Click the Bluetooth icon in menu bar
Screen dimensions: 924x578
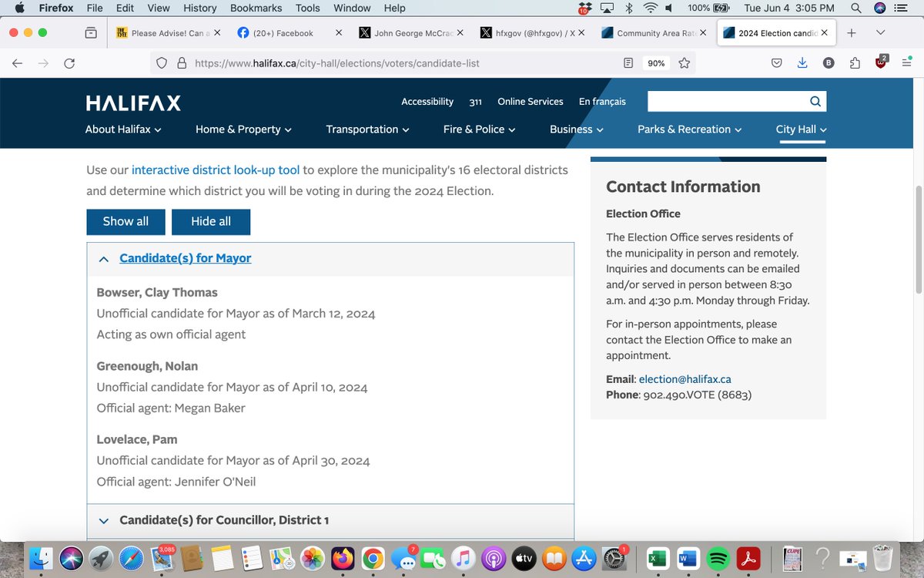[x=628, y=8]
